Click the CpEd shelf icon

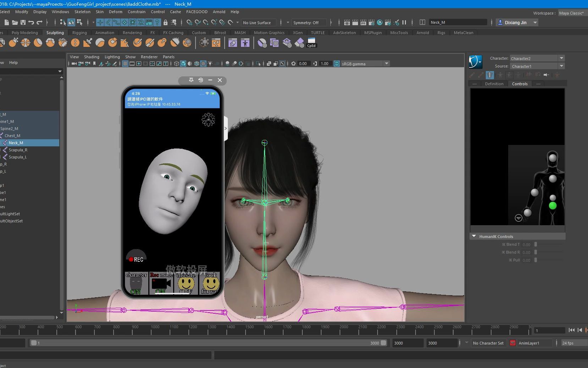click(311, 43)
